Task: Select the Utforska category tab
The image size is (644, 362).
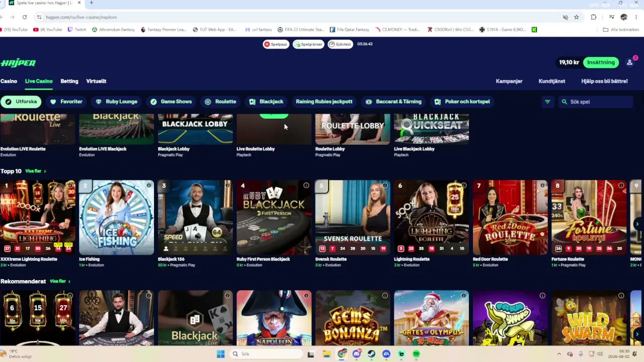Action: (21, 102)
